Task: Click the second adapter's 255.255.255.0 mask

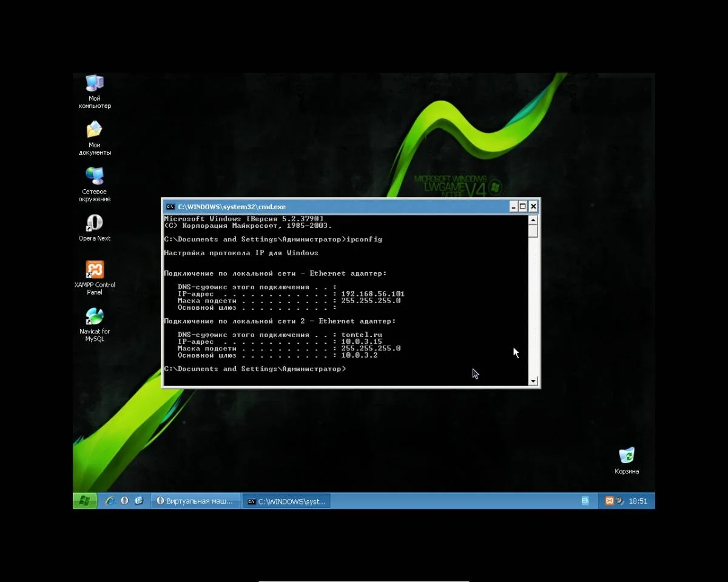Action: 371,349
